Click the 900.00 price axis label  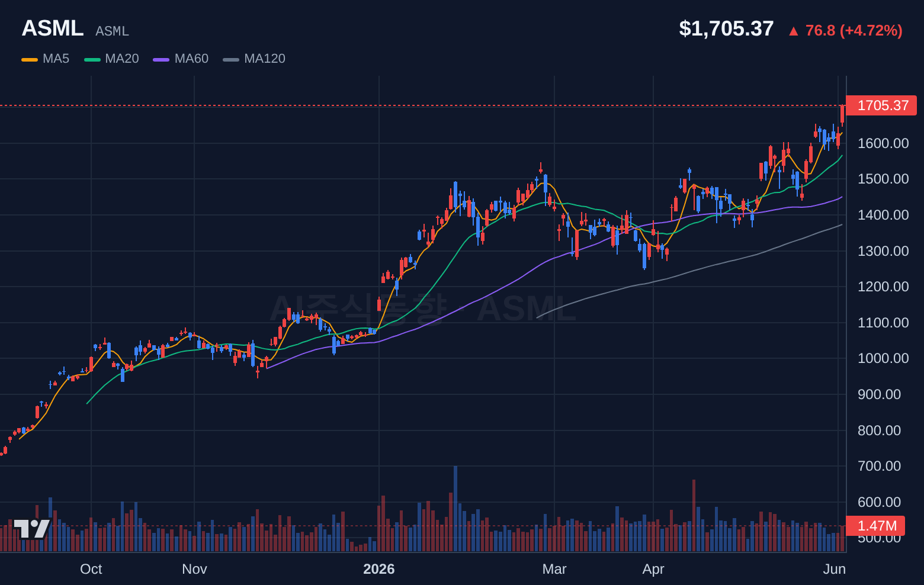pyautogui.click(x=879, y=394)
